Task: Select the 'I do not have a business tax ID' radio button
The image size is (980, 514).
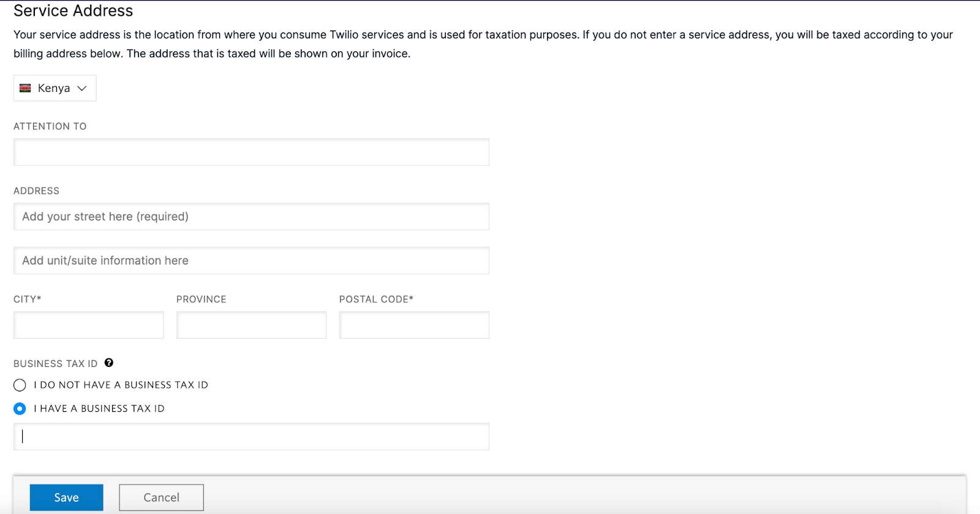Action: coord(20,385)
